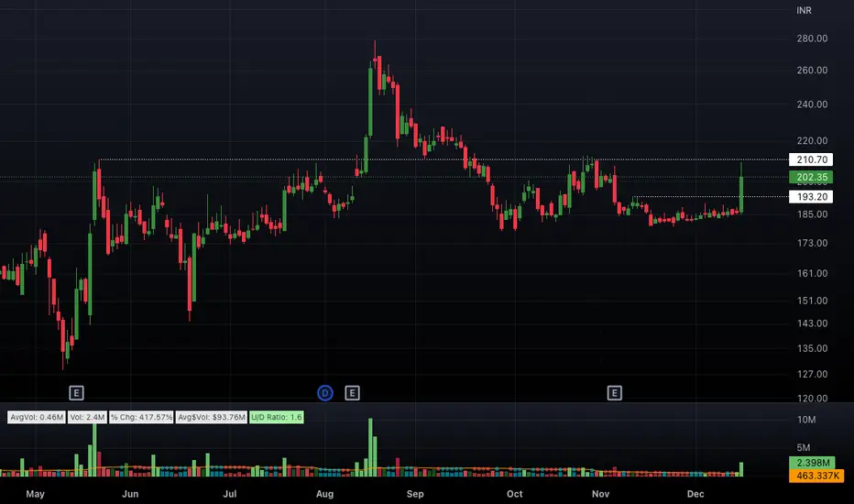The height and width of the screenshot is (504, 854).
Task: Click the INR currency label
Action: [x=804, y=10]
